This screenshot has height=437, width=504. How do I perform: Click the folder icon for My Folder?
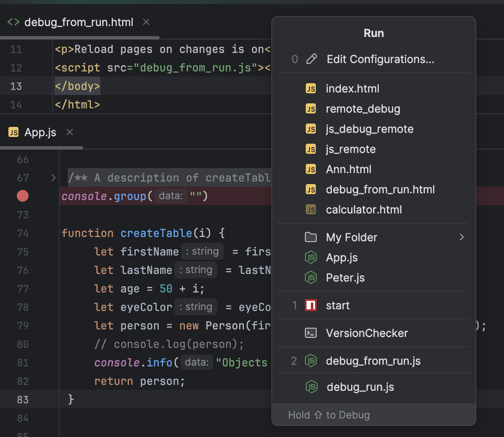(x=311, y=237)
